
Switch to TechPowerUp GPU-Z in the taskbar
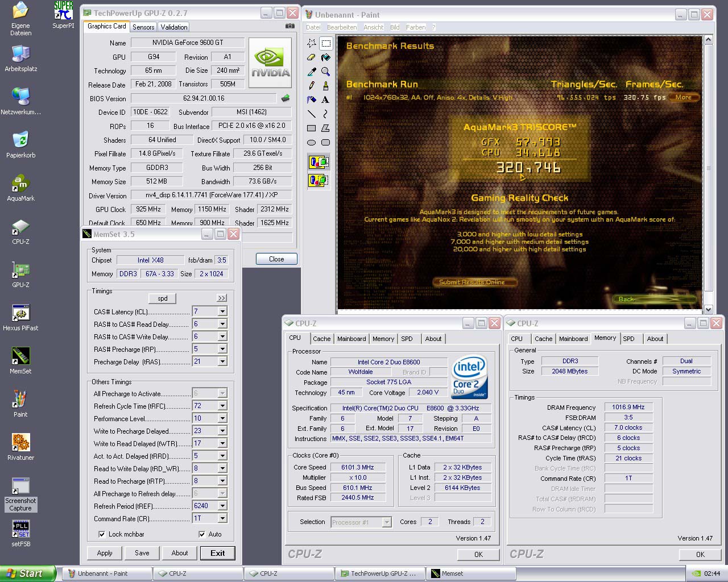tap(379, 573)
